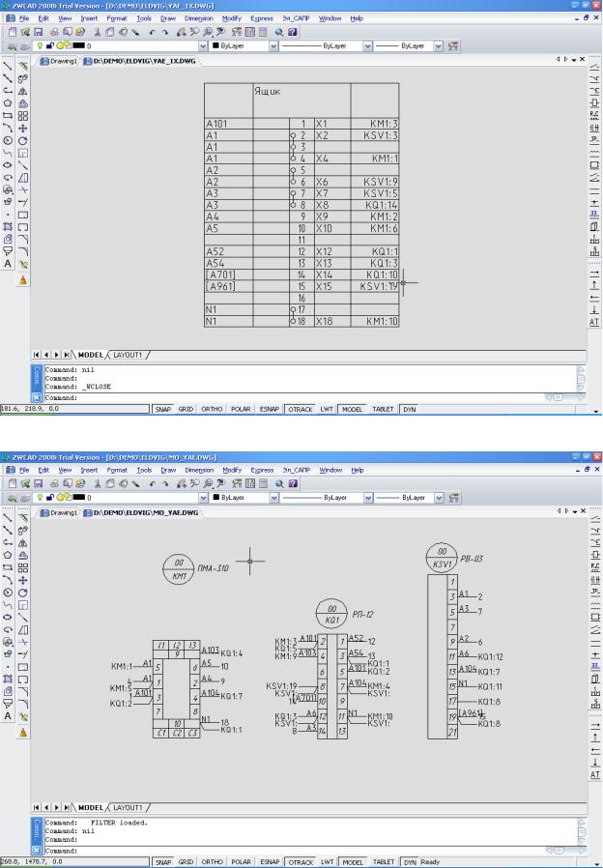603x868 pixels.
Task: Click the command input line in bottom window
Action: (290, 850)
